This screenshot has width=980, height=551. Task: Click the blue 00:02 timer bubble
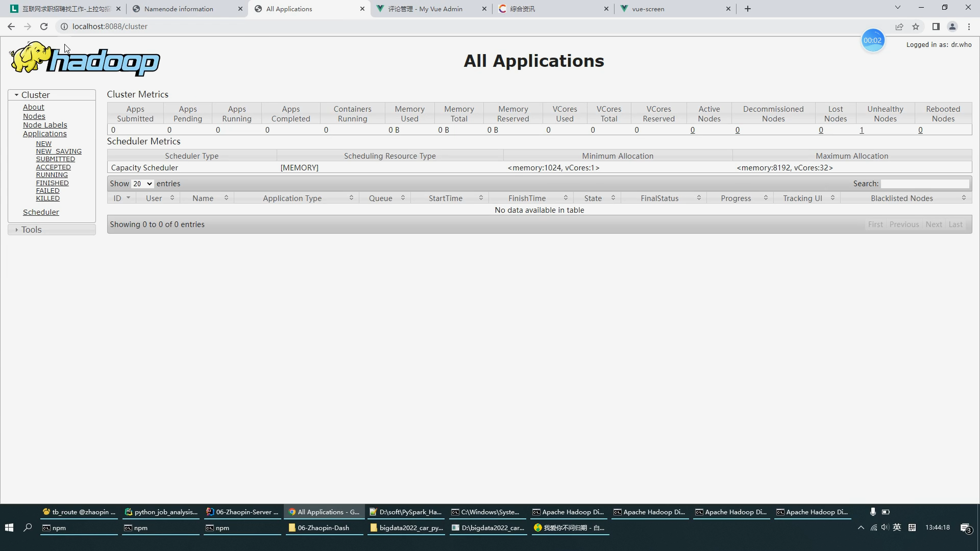pyautogui.click(x=872, y=40)
